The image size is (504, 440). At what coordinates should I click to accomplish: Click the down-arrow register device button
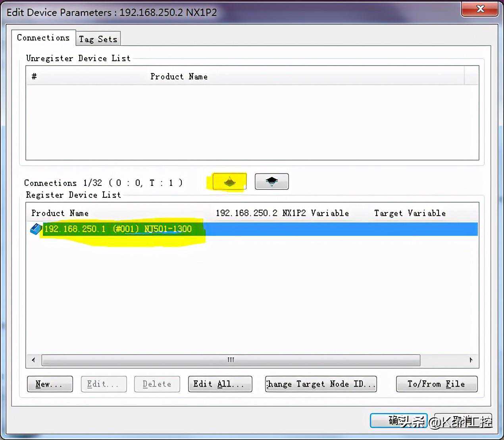pos(271,181)
